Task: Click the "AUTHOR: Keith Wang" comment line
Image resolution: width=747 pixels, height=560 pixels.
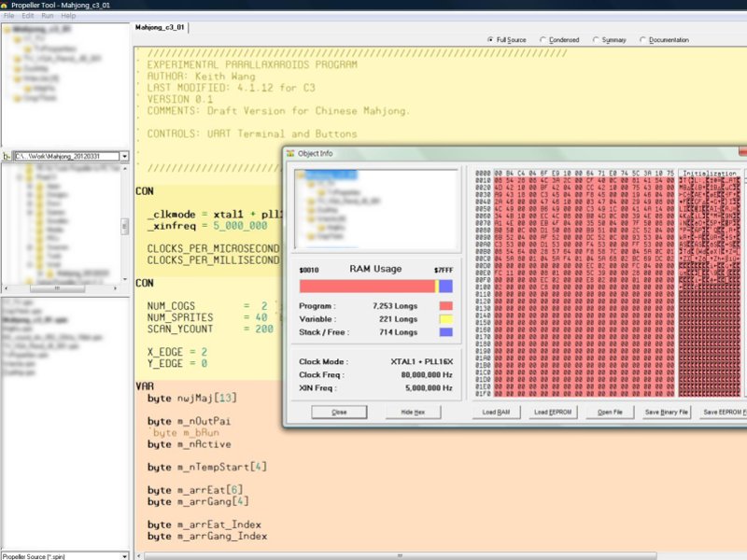Action: click(x=201, y=77)
